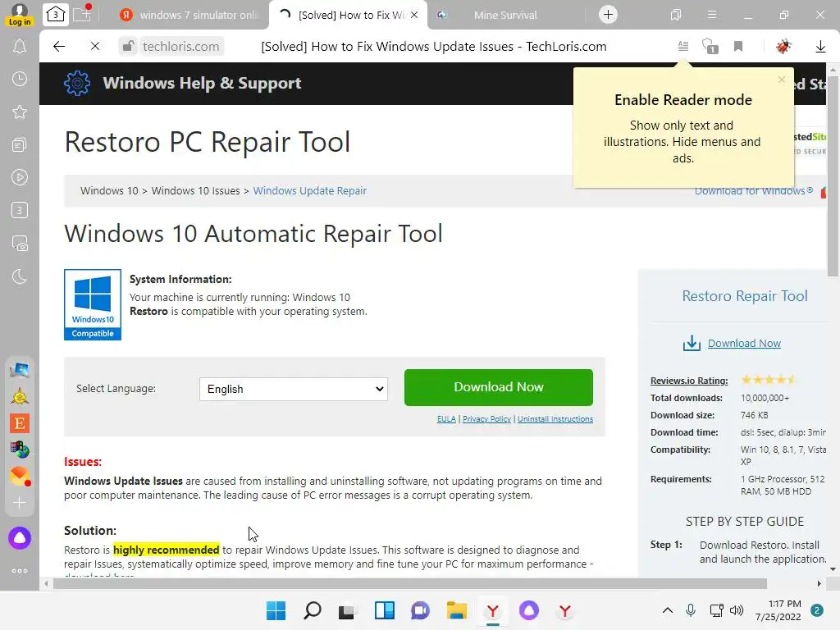Click the Log in profile icon

click(20, 15)
